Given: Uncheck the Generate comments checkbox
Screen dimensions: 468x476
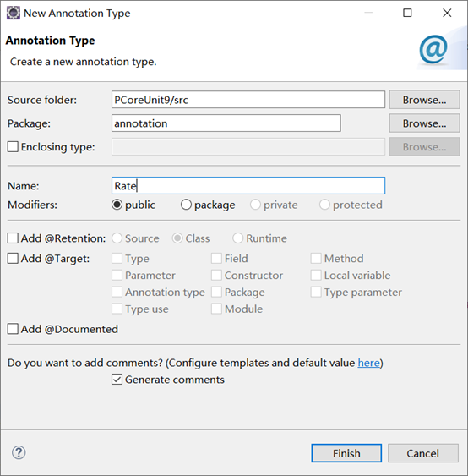Looking at the screenshot, I should (117, 380).
